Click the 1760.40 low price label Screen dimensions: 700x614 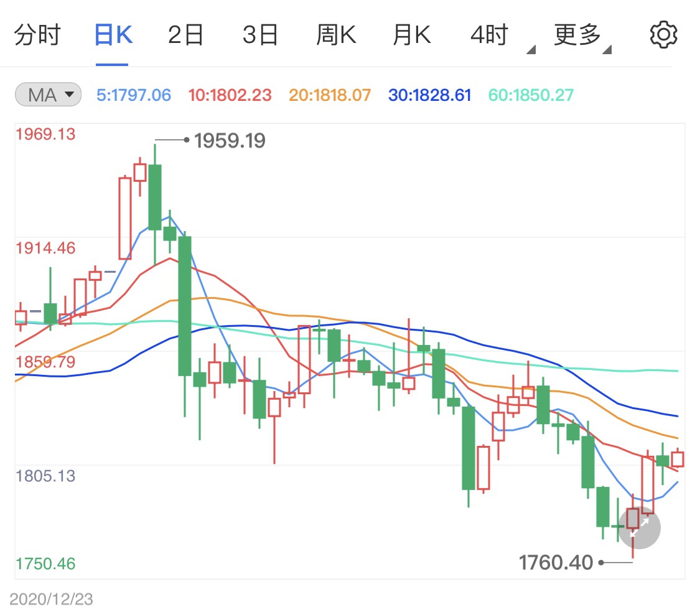click(x=556, y=562)
